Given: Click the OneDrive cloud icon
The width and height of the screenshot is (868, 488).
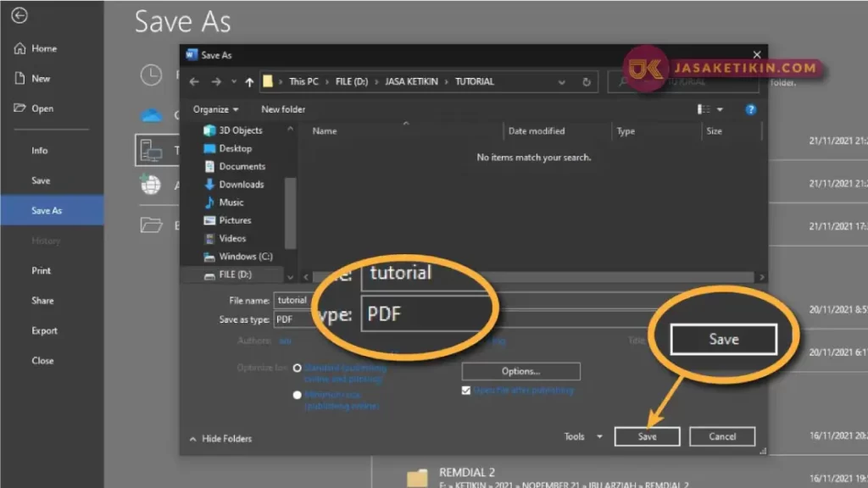Looking at the screenshot, I should (x=151, y=115).
